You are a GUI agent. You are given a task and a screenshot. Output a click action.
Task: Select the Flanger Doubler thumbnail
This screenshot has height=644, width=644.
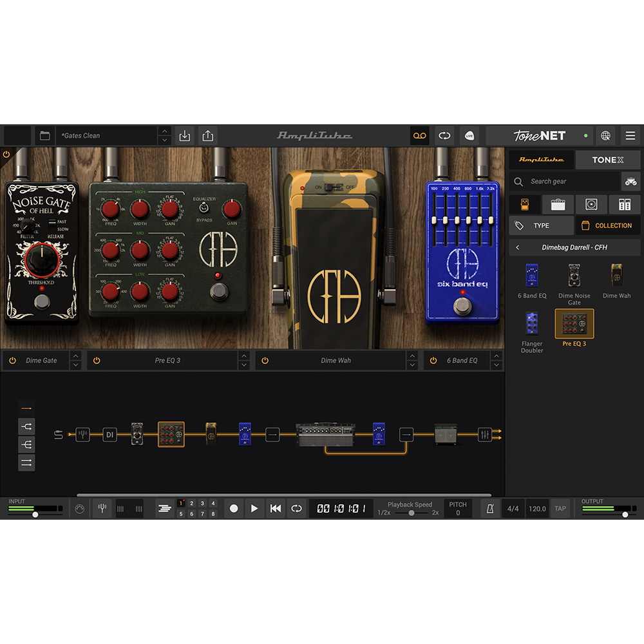point(531,325)
